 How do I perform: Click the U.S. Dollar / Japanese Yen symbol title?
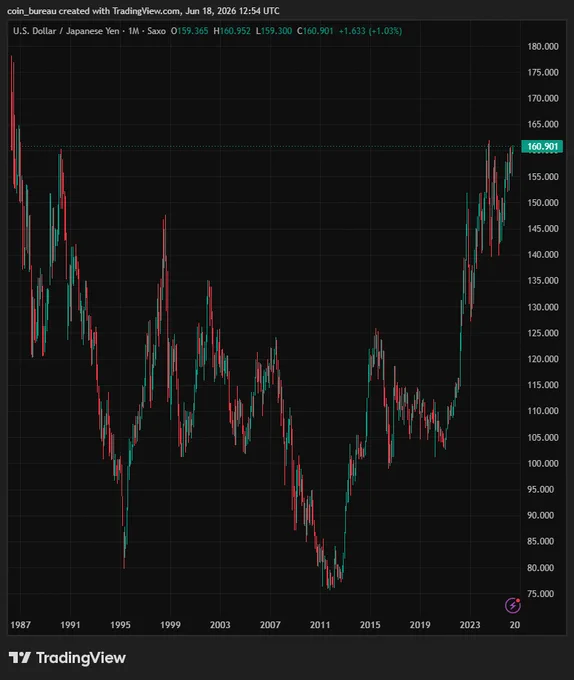66,31
